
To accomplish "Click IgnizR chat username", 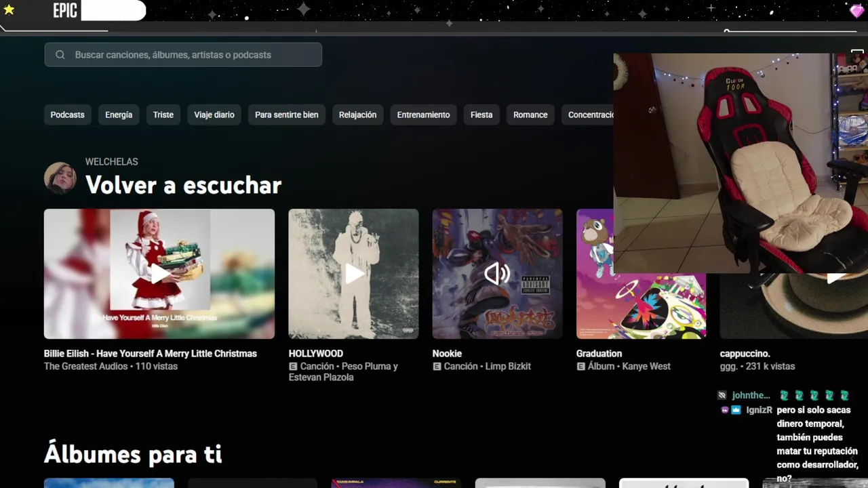I will click(759, 410).
